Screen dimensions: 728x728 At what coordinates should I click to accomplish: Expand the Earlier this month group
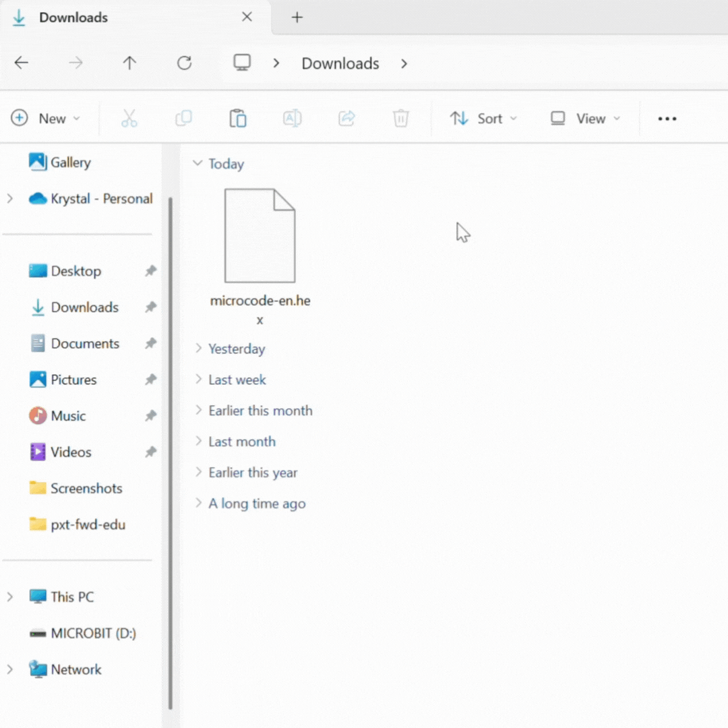198,410
